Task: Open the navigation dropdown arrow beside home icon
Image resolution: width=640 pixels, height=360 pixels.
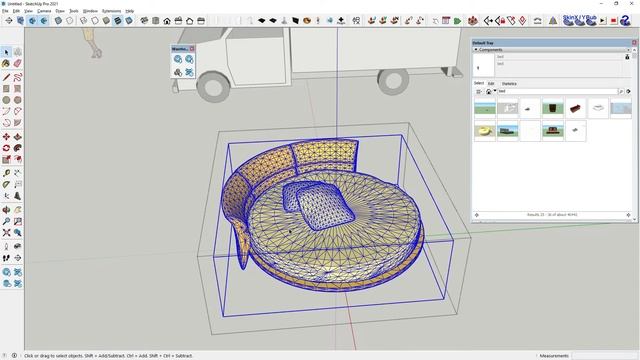Action: tap(495, 91)
